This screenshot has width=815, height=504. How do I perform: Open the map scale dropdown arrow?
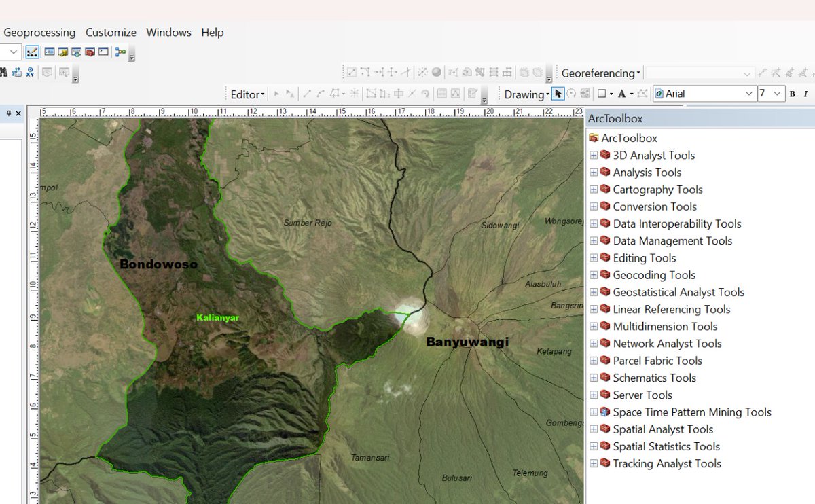(14, 52)
